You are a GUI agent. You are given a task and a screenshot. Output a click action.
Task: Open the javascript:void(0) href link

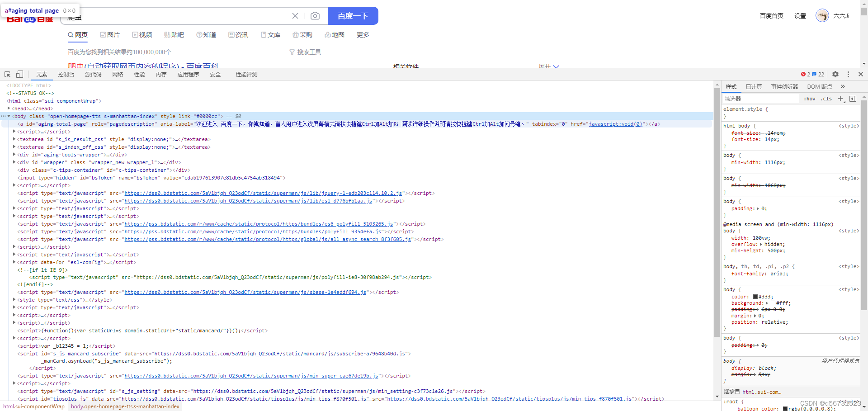coord(616,124)
